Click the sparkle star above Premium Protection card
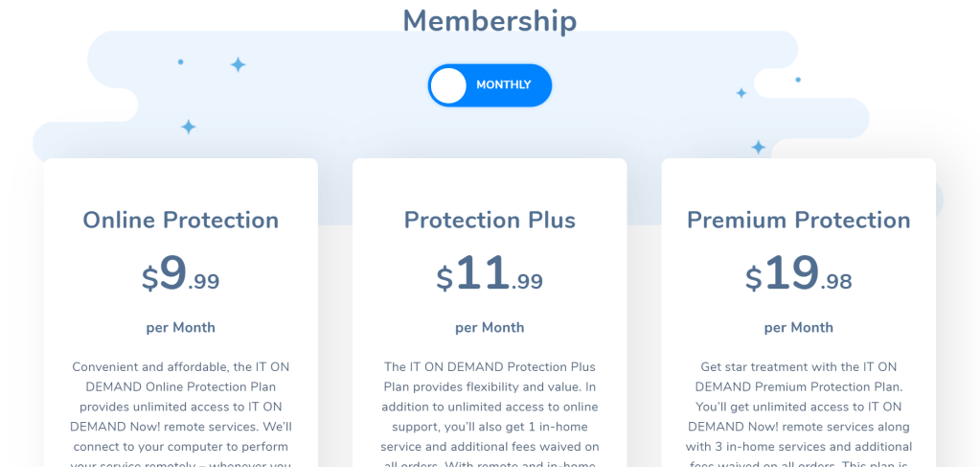 758,147
